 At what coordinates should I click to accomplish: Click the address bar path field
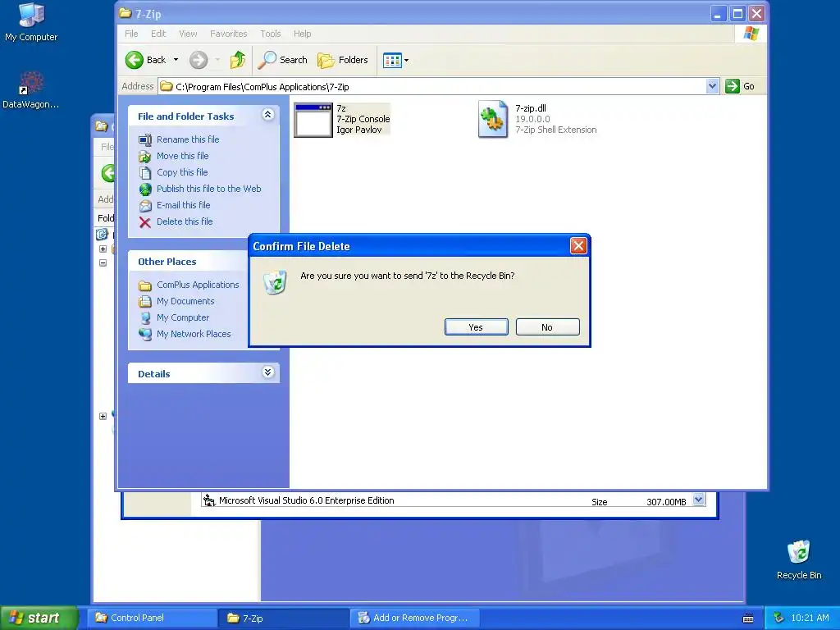433,87
